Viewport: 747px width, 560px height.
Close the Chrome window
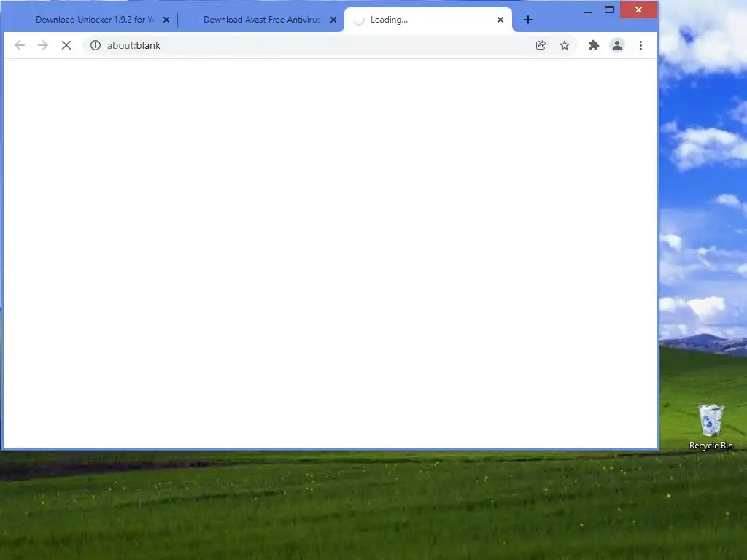[x=638, y=10]
